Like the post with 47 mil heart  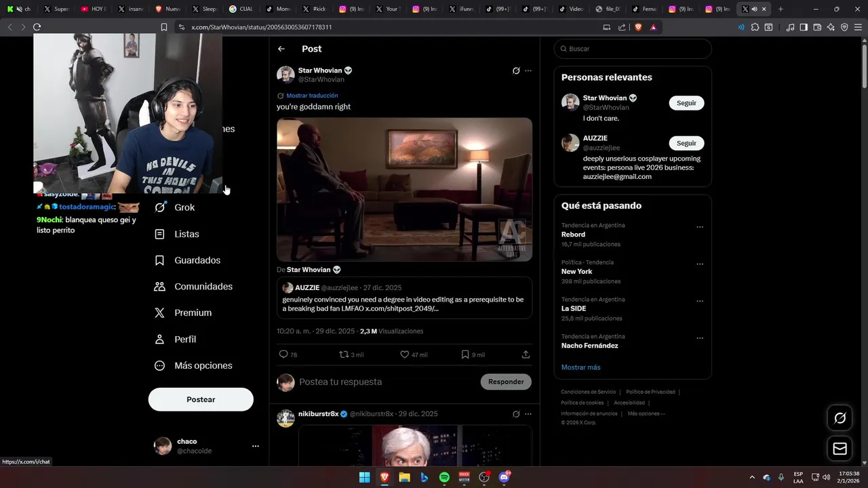405,354
